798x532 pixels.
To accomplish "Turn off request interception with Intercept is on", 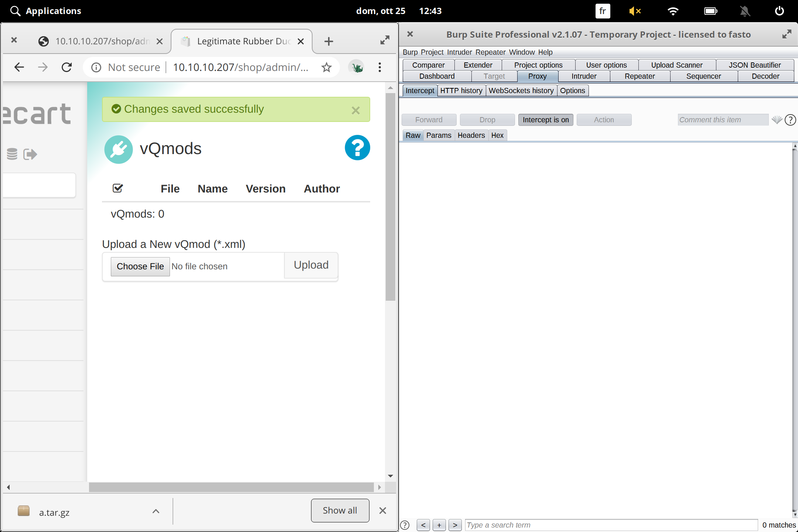I will pos(546,119).
